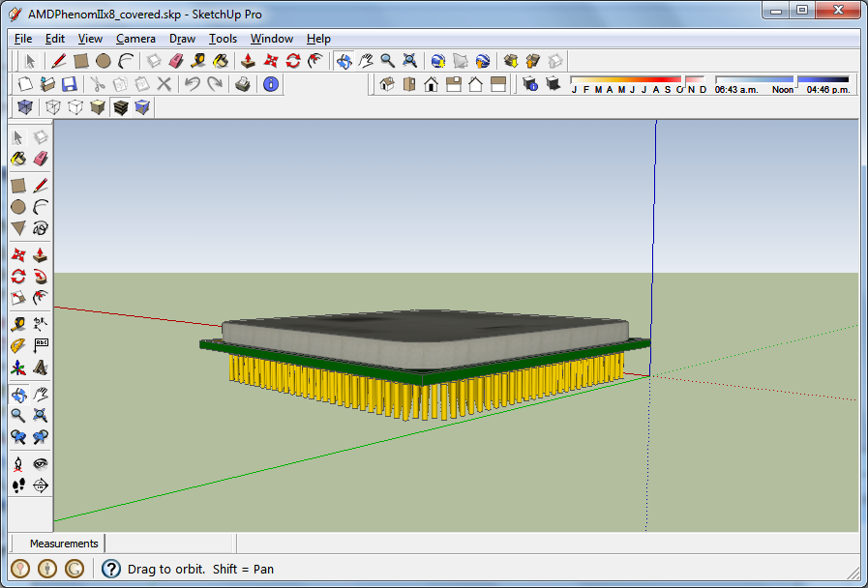This screenshot has height=588, width=868.
Task: Select the Scale tool
Action: tap(18, 298)
